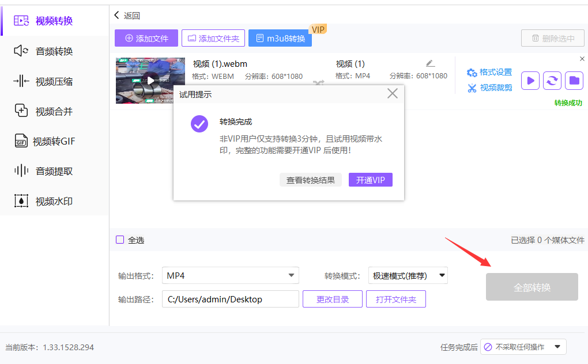Click version text 1.33.1528.294
This screenshot has height=364, width=588.
click(x=68, y=347)
